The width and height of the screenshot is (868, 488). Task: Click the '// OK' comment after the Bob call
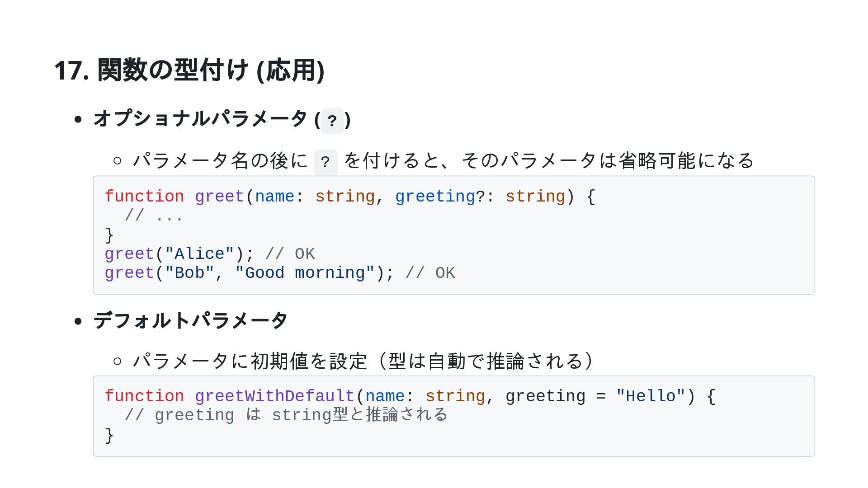[430, 273]
